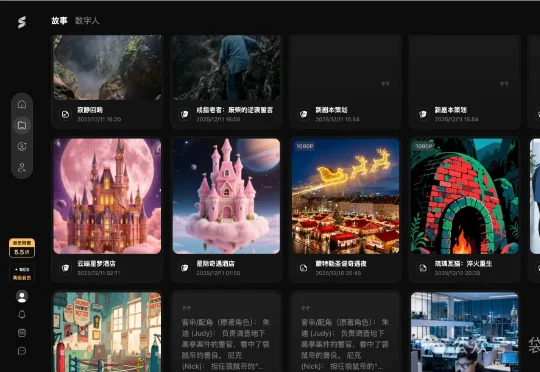Open the boxing gym illustration thumbnail

click(x=107, y=332)
